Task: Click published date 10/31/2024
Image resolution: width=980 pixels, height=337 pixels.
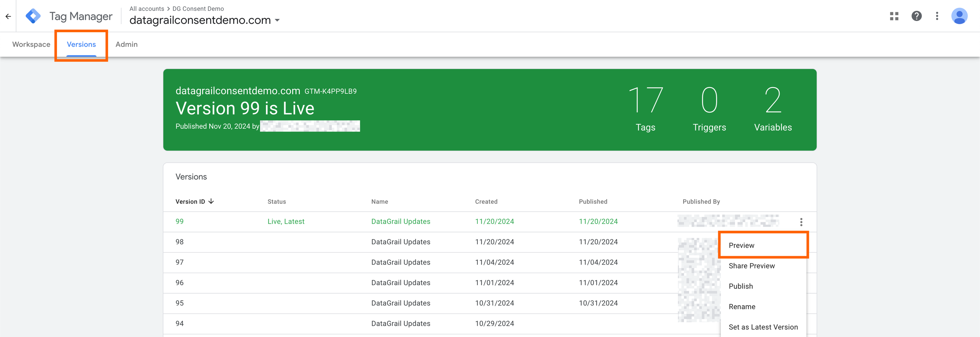Action: 598,303
